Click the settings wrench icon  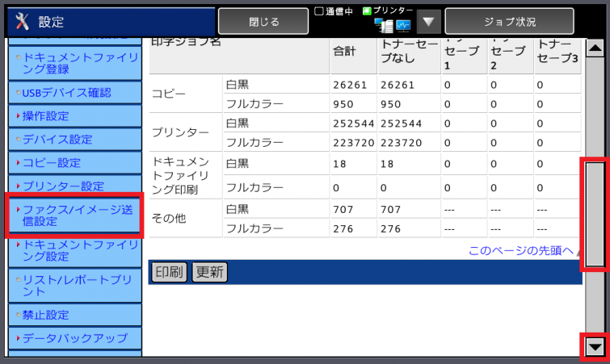pyautogui.click(x=22, y=21)
